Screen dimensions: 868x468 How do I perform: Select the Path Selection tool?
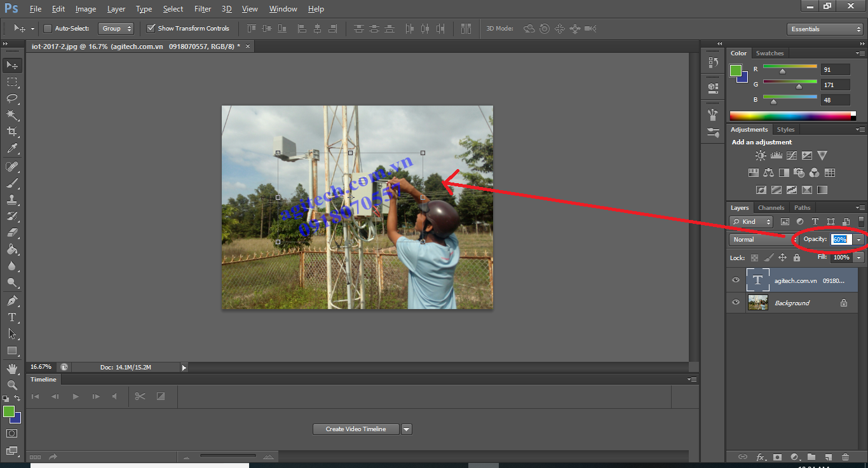point(12,333)
